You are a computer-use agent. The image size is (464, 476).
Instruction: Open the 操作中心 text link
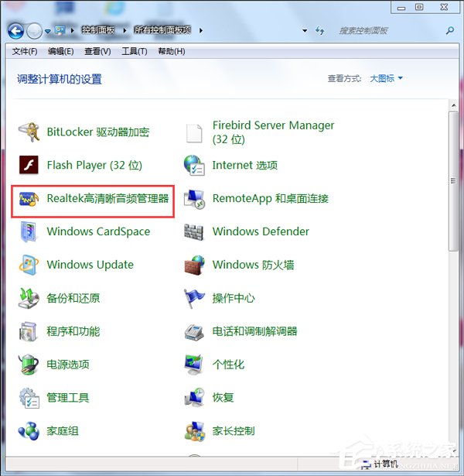pyautogui.click(x=234, y=298)
